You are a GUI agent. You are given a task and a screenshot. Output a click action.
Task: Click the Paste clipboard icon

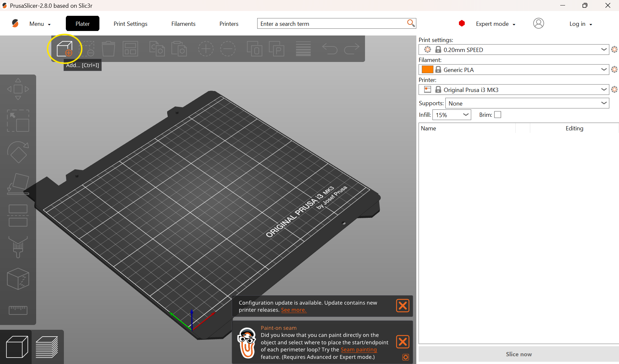[179, 49]
